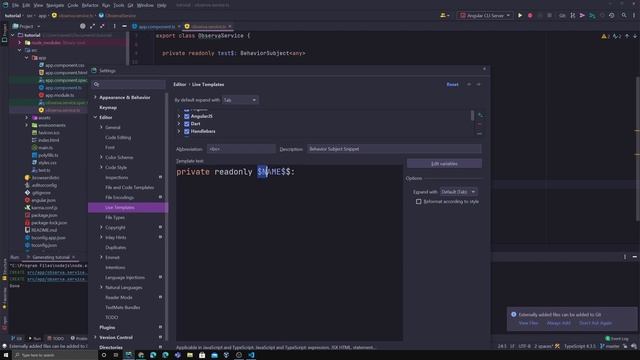Screen dimensions: 640x360
Task: Click the red debug icon
Action: [x=530, y=16]
